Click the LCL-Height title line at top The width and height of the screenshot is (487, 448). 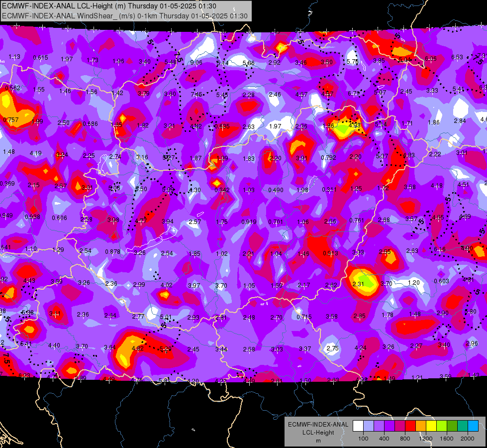(x=109, y=6)
